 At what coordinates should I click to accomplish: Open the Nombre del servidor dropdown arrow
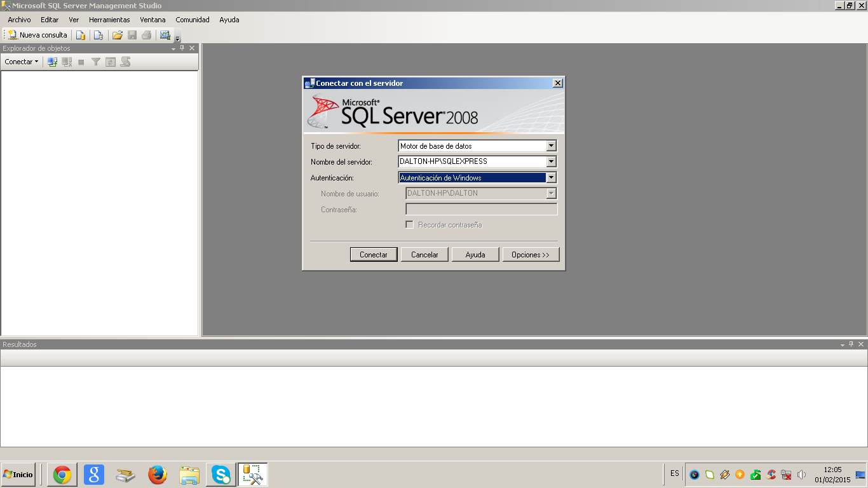[x=551, y=161]
